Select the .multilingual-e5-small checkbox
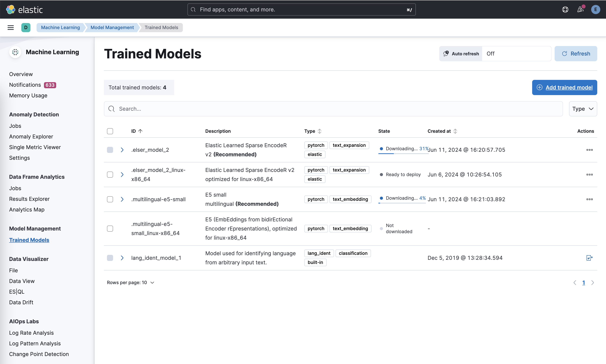 [110, 199]
